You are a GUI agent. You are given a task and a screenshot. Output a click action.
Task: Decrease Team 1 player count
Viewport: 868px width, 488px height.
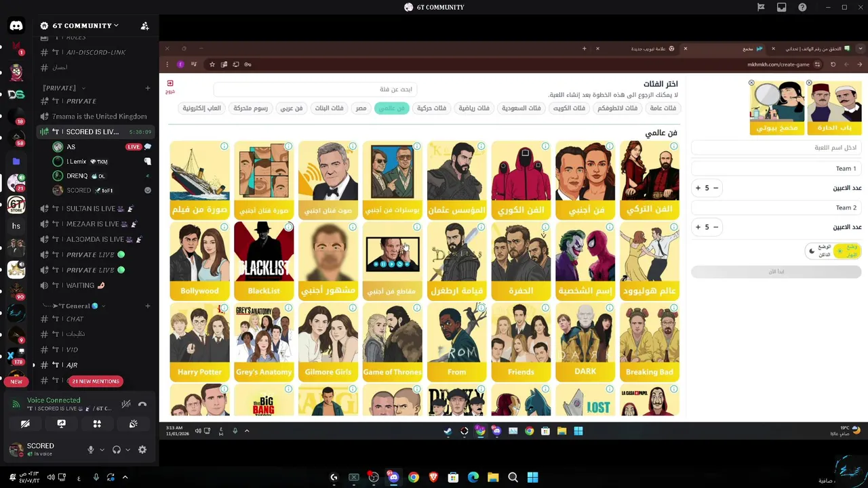pos(715,188)
